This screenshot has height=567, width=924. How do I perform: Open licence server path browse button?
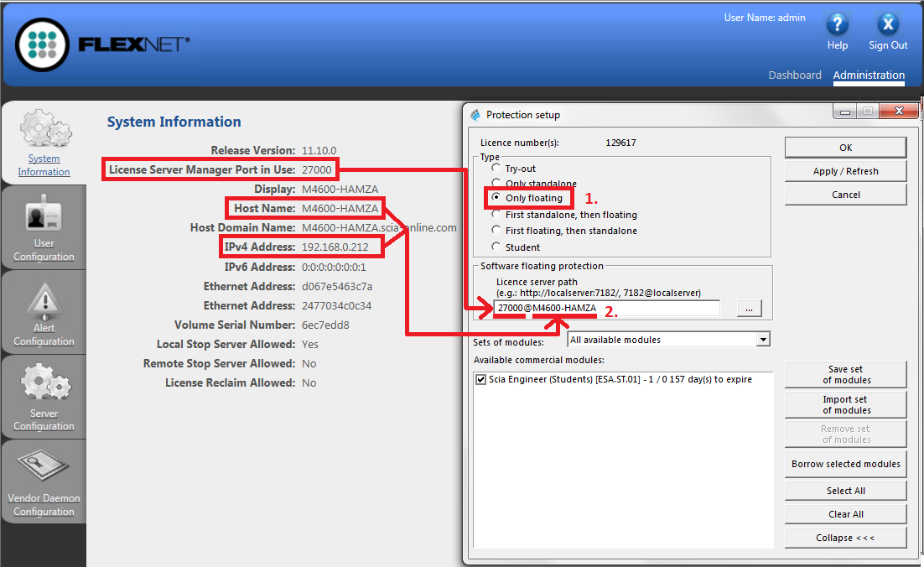749,309
